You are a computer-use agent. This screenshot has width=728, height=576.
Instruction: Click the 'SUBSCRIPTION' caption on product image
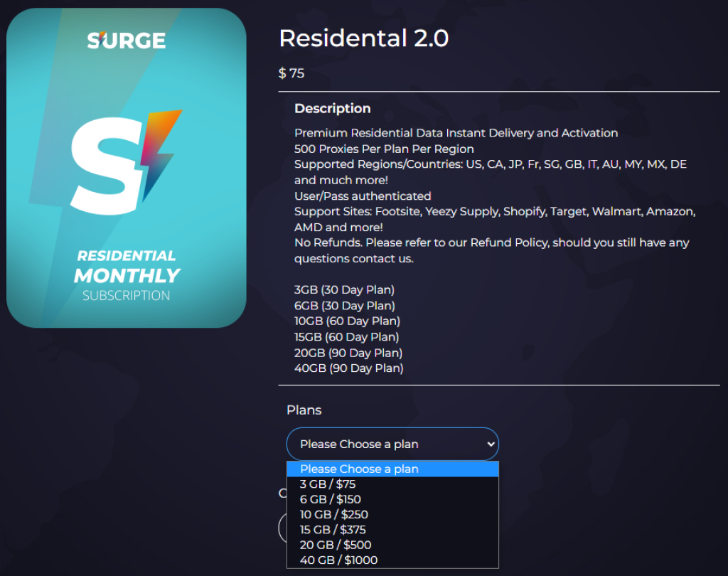pyautogui.click(x=126, y=296)
